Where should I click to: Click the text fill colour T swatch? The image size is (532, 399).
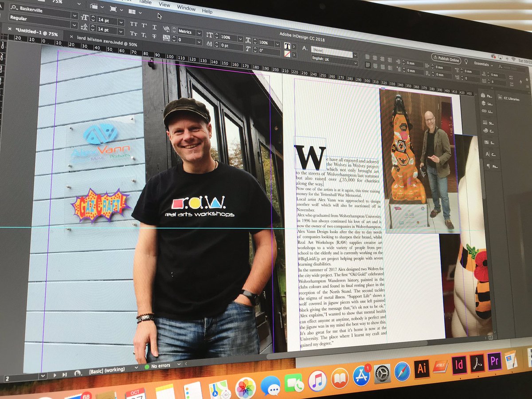pyautogui.click(x=287, y=46)
